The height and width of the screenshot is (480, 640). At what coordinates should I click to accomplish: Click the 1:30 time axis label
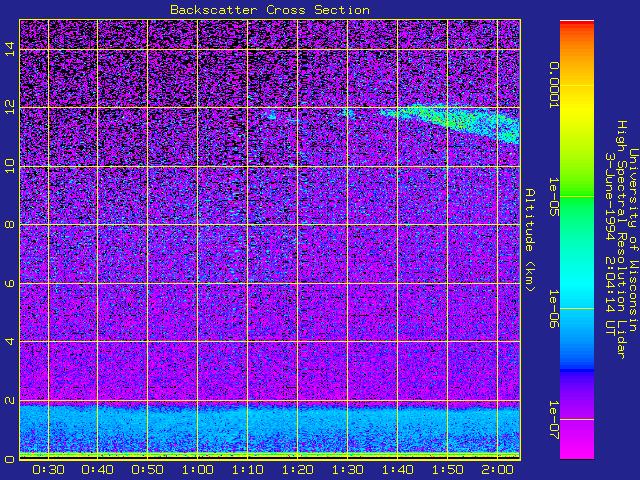347,470
